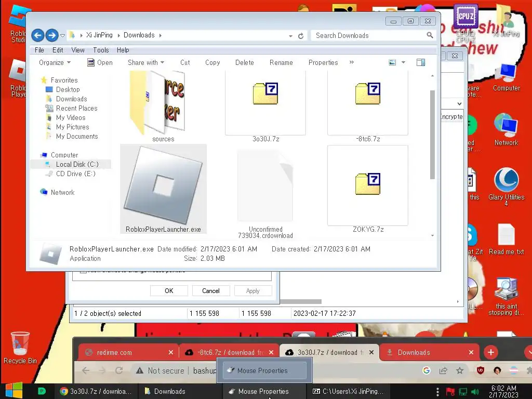Click the Explorer vertical scrollbar
This screenshot has width=532, height=399.
(432, 135)
